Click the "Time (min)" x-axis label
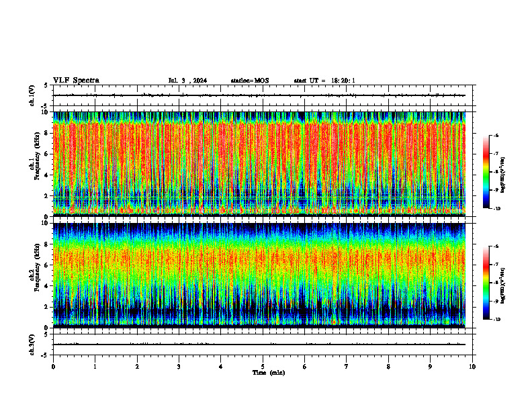This screenshot has width=532, height=411. coord(269,373)
